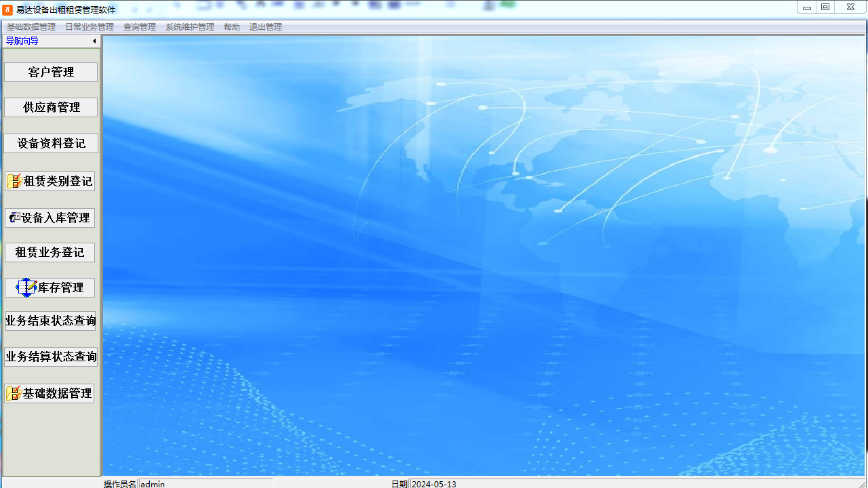Click the 租赁类别登记 button
The width and height of the screenshot is (868, 488).
click(x=50, y=181)
